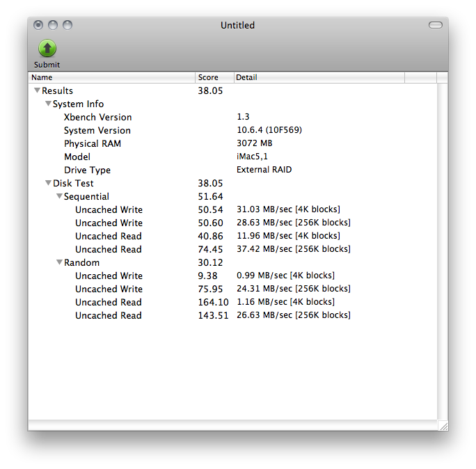Click the '24.31 MB/sec [256K blocks]' detail
The height and width of the screenshot is (469, 476).
click(294, 288)
